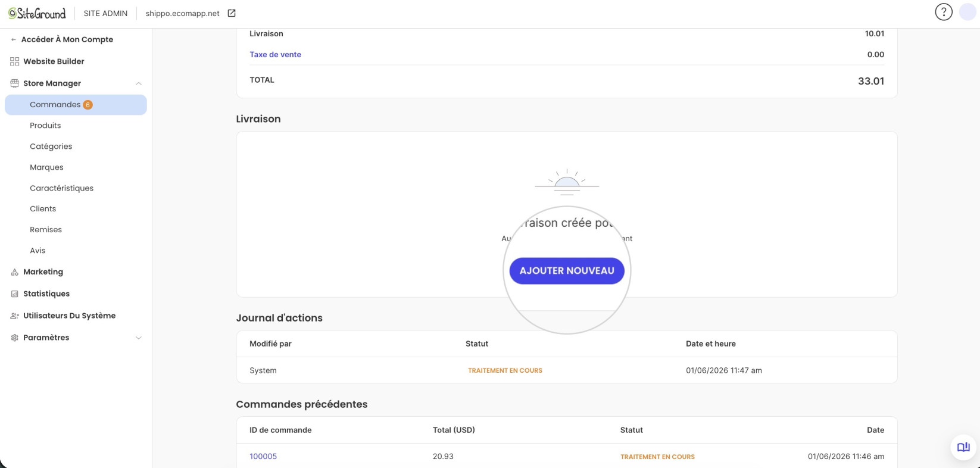980x468 pixels.
Task: Open the Avis menu item
Action: [38, 251]
